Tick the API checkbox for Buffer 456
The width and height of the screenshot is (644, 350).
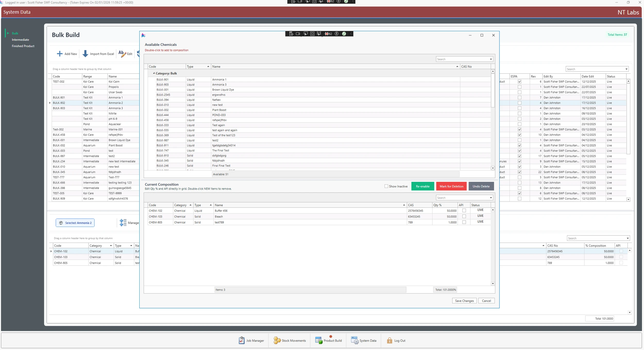pyautogui.click(x=464, y=211)
